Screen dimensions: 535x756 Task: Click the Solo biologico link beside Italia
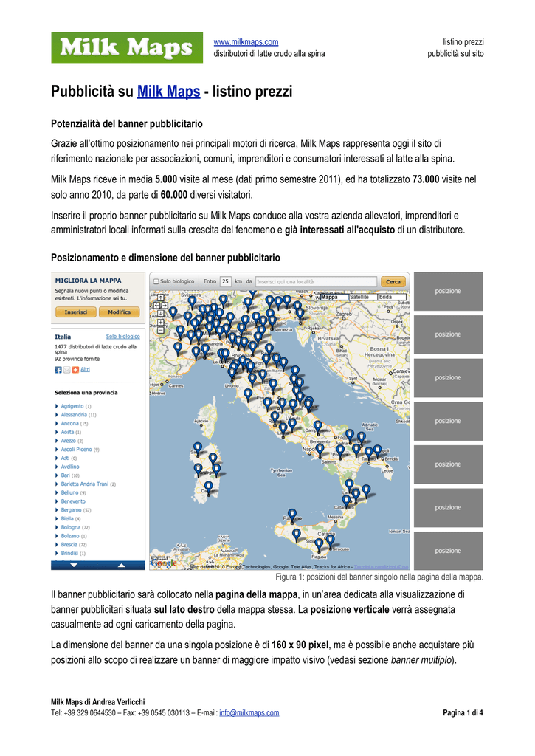(x=123, y=337)
